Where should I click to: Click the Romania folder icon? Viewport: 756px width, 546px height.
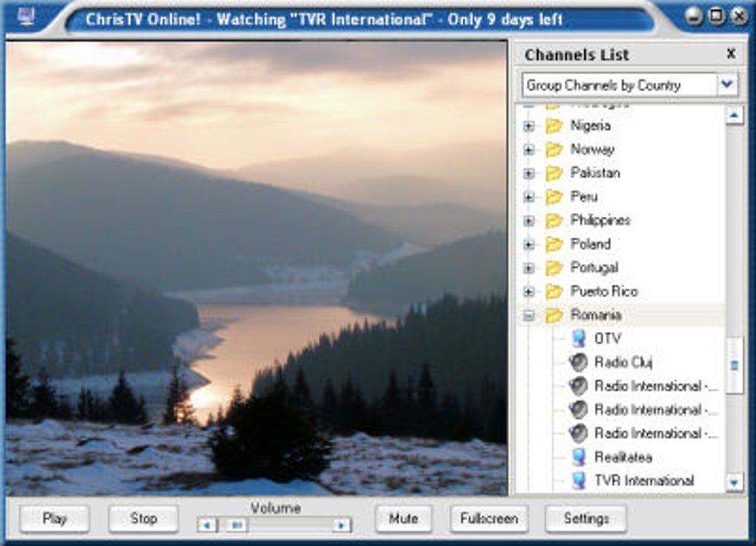(x=554, y=315)
